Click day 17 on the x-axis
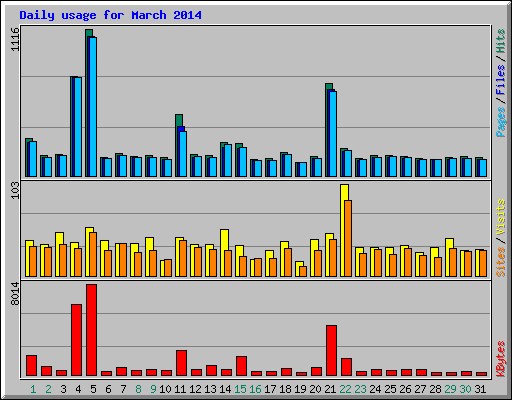The height and width of the screenshot is (400, 512). [x=270, y=389]
